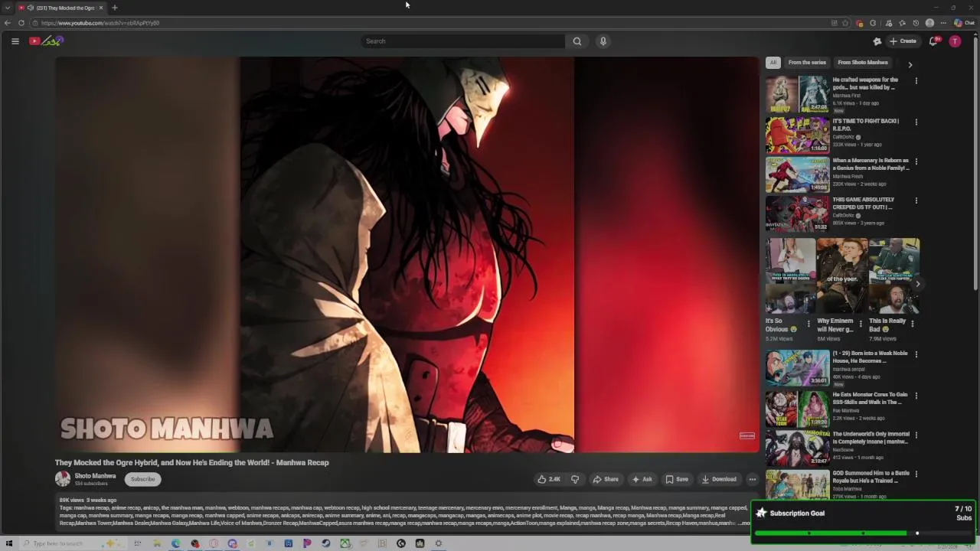Open Shoto Manhwa channel avatar
Viewport: 980px width, 551px height.
[x=63, y=479]
